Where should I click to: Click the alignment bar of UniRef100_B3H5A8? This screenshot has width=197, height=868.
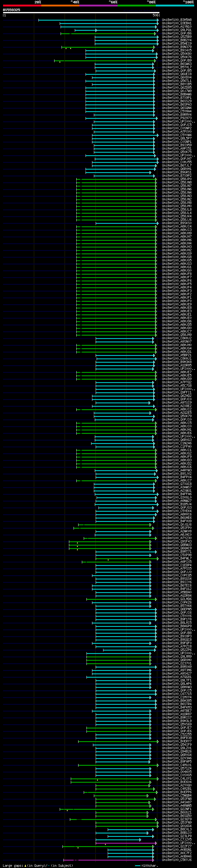(x=98, y=20)
